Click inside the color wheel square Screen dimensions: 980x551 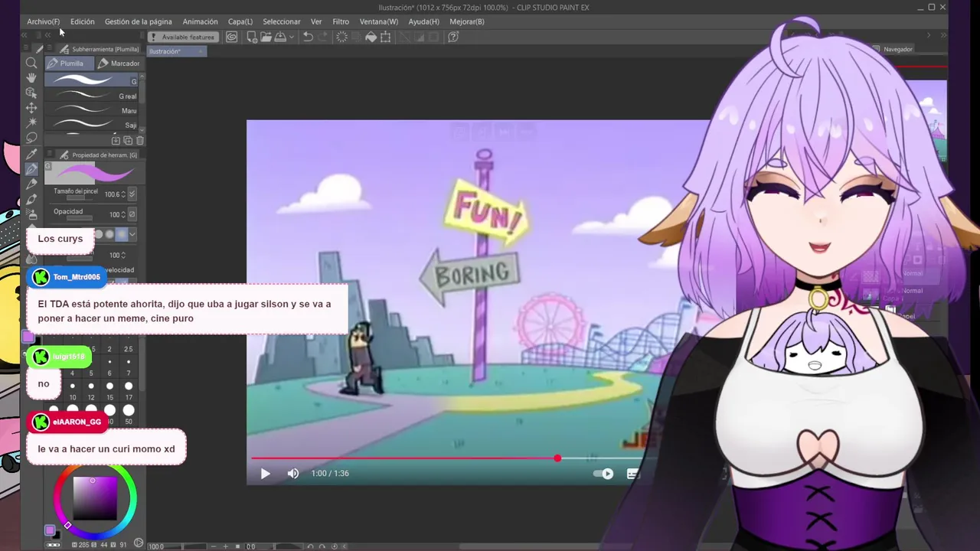pos(95,497)
